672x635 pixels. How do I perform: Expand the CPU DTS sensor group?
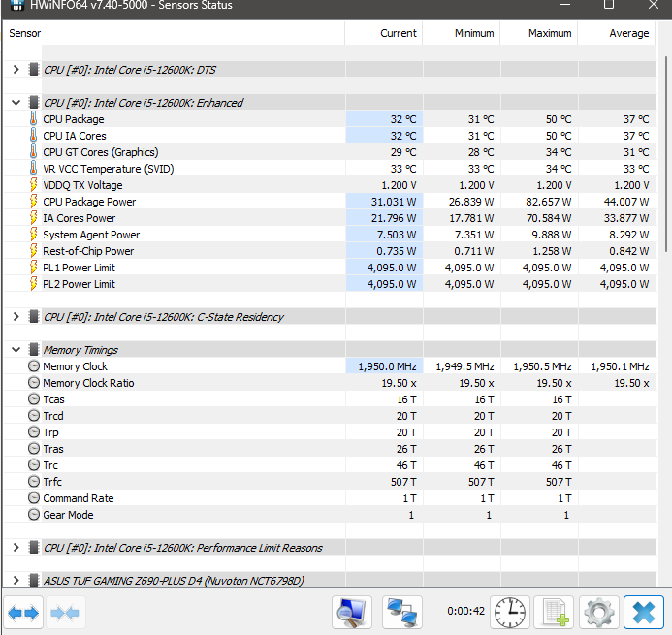pyautogui.click(x=16, y=70)
